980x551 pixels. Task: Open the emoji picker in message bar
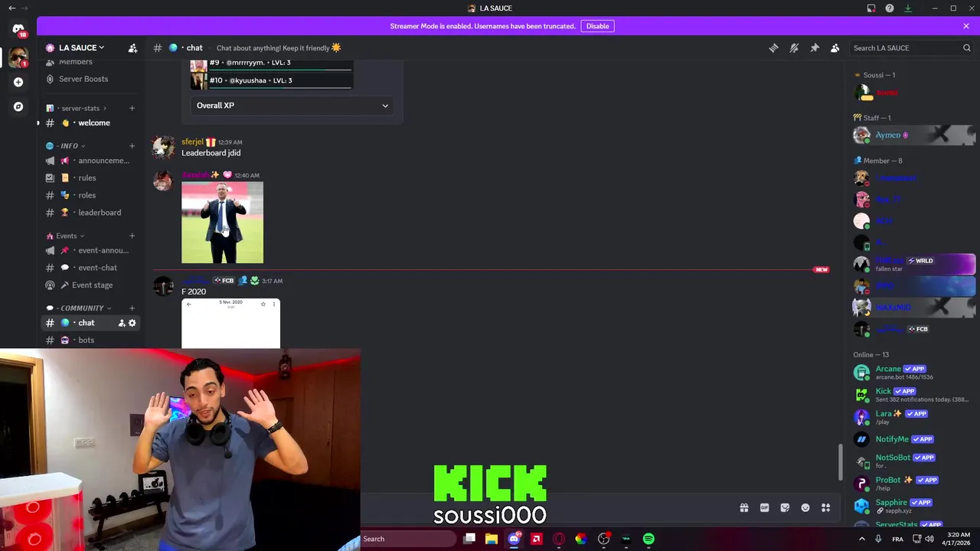(x=805, y=507)
